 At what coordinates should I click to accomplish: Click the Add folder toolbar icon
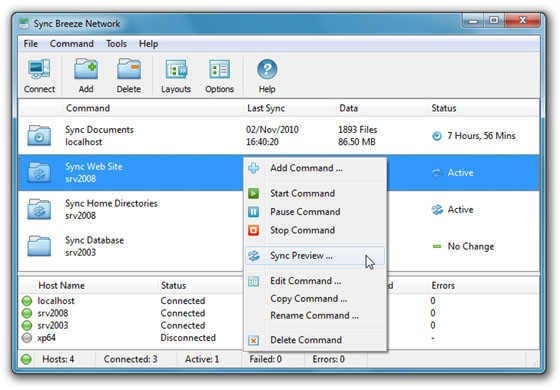click(86, 69)
